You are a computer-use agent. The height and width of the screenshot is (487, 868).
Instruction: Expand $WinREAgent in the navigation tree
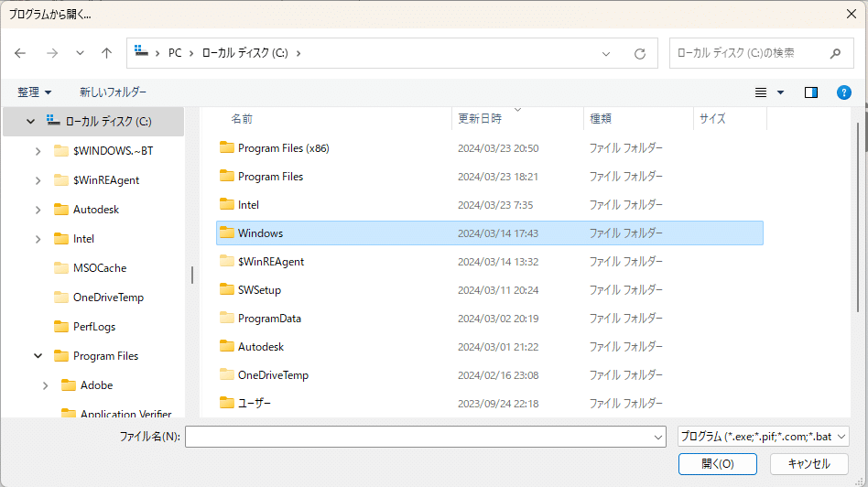pos(38,180)
